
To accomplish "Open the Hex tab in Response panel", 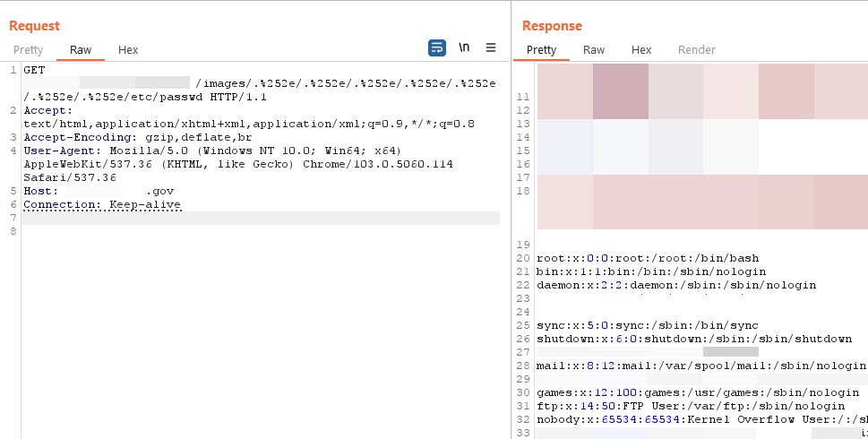I will click(641, 50).
